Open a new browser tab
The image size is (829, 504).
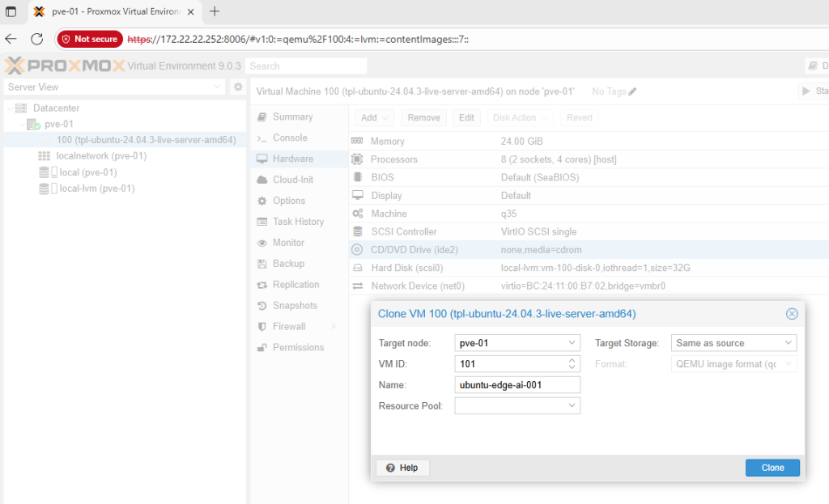click(x=215, y=11)
